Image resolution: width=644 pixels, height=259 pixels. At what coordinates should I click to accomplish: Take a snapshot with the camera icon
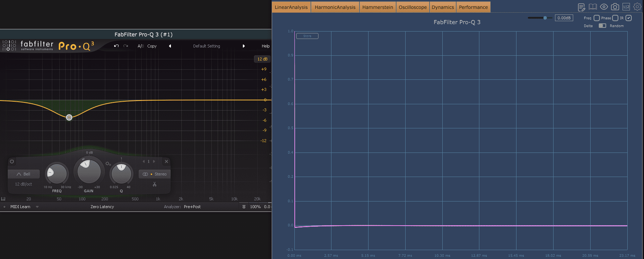[615, 7]
